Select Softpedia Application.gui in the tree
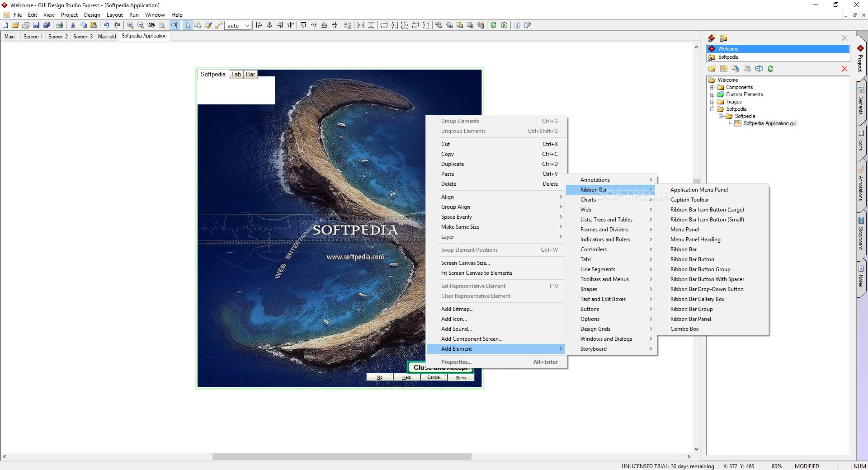The width and height of the screenshot is (868, 470). (x=769, y=123)
